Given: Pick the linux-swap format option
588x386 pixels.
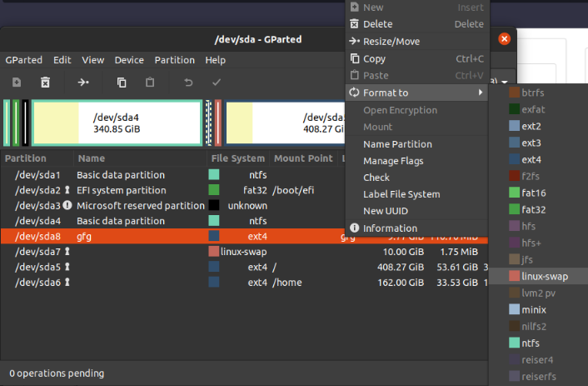Looking at the screenshot, I should [543, 276].
